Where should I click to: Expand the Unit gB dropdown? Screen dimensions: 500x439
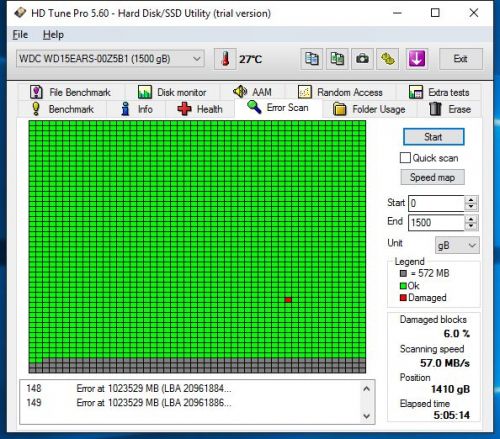click(457, 246)
